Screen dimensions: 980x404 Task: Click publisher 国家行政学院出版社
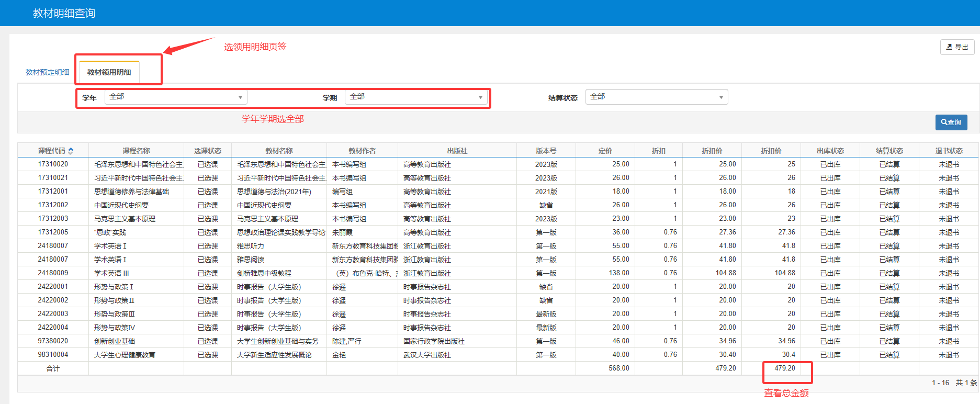coord(434,341)
